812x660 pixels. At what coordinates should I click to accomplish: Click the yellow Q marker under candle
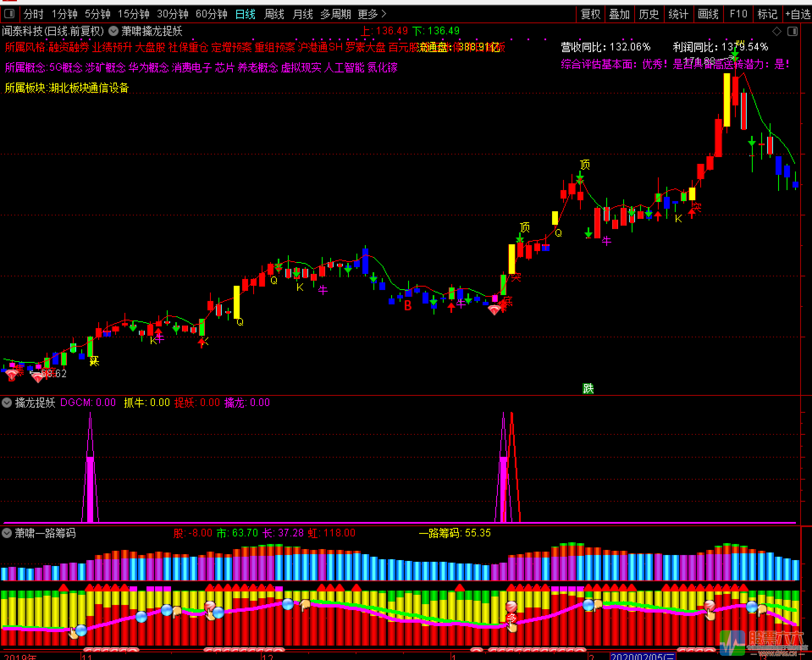click(x=240, y=322)
